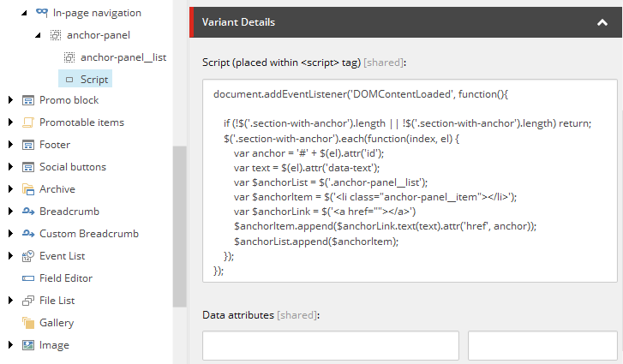Expand the Promo block tree node
This screenshot has width=623, height=364.
point(10,100)
